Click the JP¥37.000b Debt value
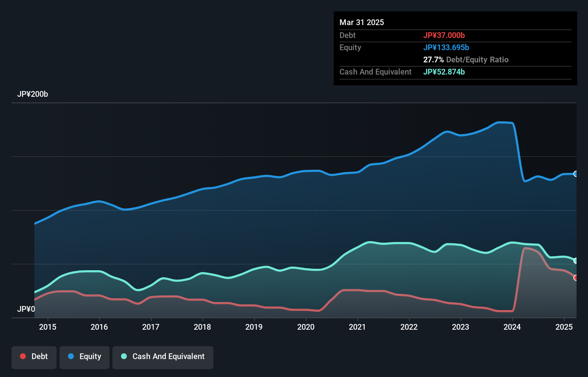Screen dimensions: 588x377 pyautogui.click(x=444, y=35)
